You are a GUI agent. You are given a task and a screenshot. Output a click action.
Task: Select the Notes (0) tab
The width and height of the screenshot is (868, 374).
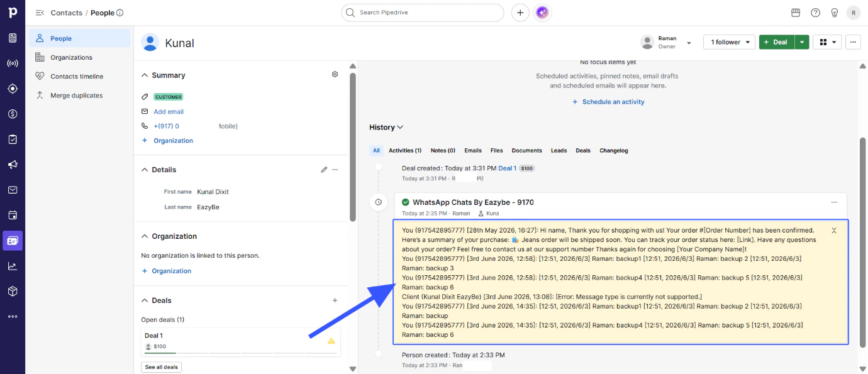443,150
